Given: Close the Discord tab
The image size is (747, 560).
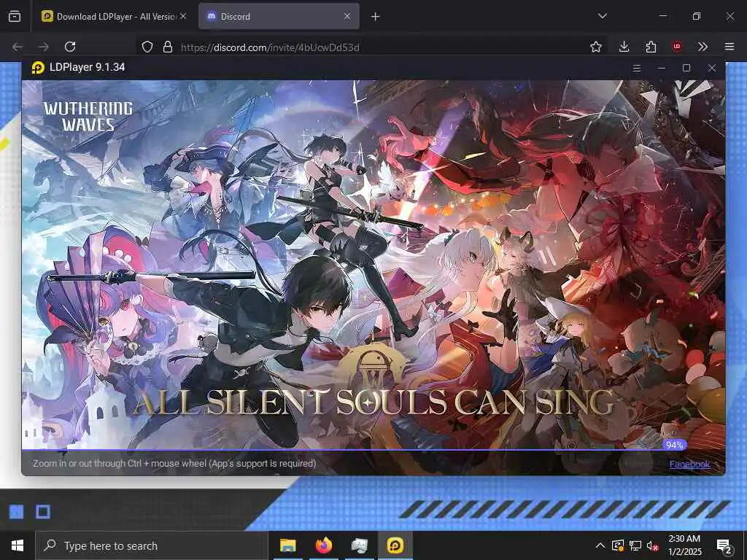Looking at the screenshot, I should tap(347, 16).
